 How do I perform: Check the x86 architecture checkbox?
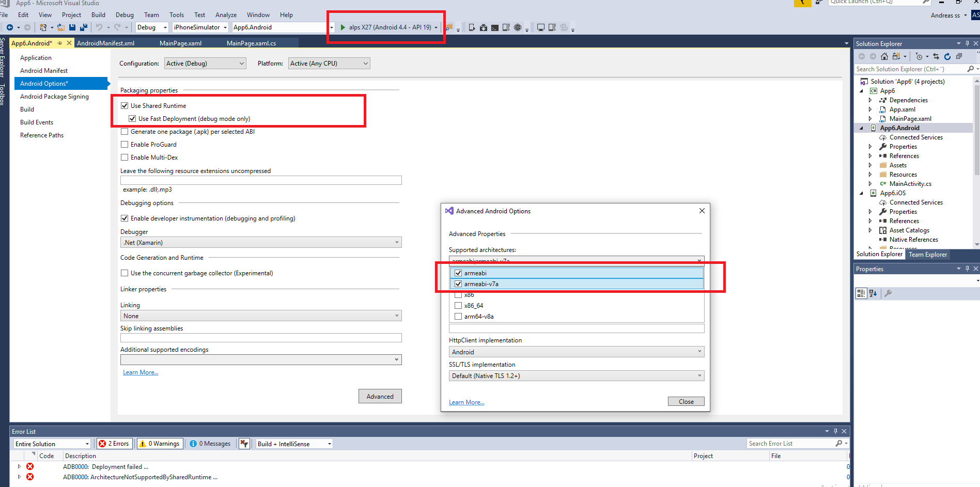coord(458,294)
